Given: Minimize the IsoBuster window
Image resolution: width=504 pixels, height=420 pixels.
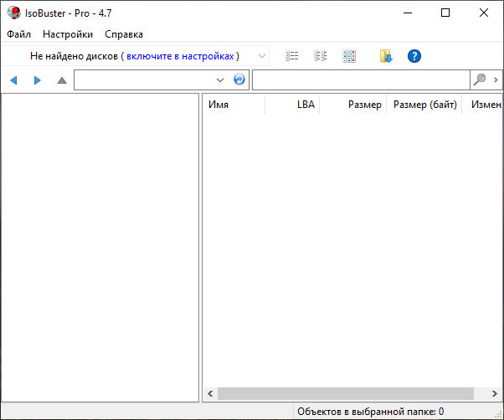Looking at the screenshot, I should (408, 13).
